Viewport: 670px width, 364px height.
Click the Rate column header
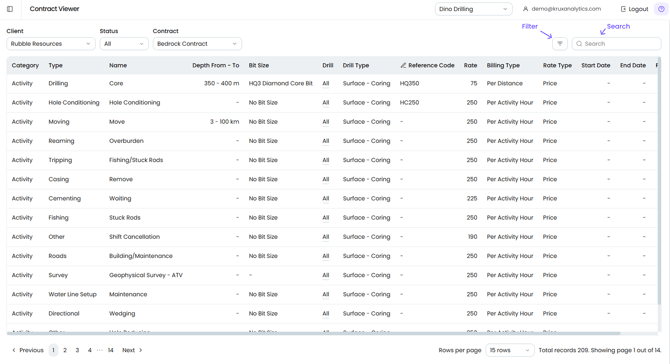(470, 65)
